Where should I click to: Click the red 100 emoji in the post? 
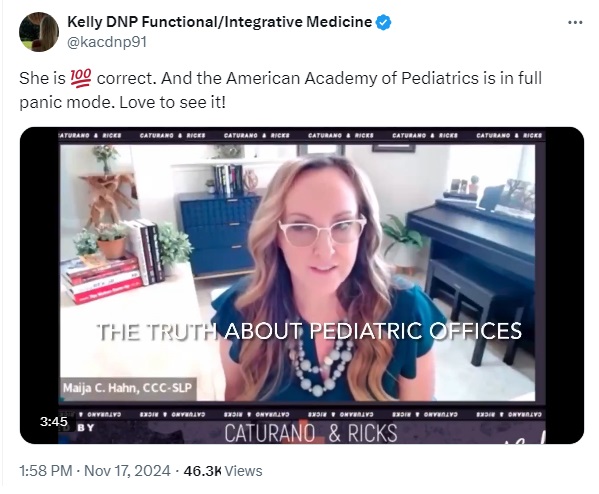point(81,78)
